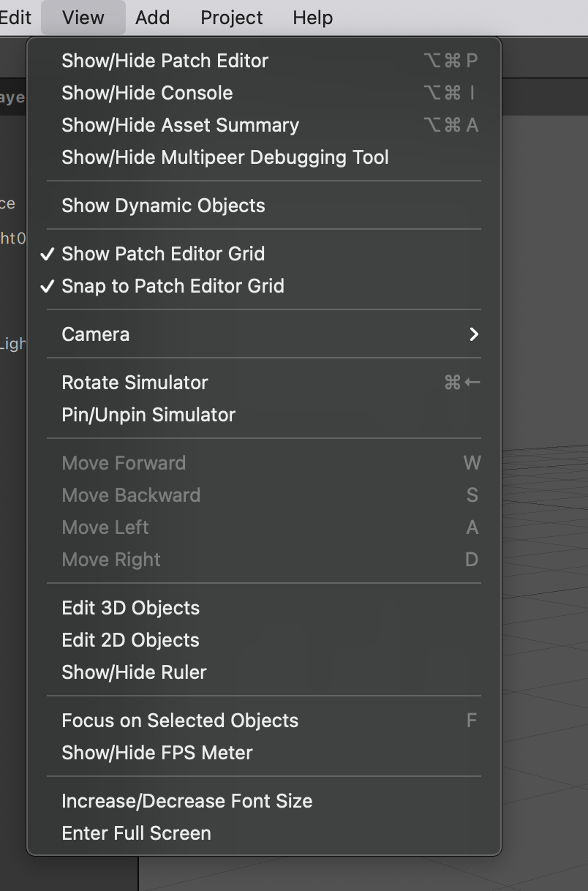Click the Edit menu in menu bar
This screenshot has width=588, height=891.
[15, 18]
